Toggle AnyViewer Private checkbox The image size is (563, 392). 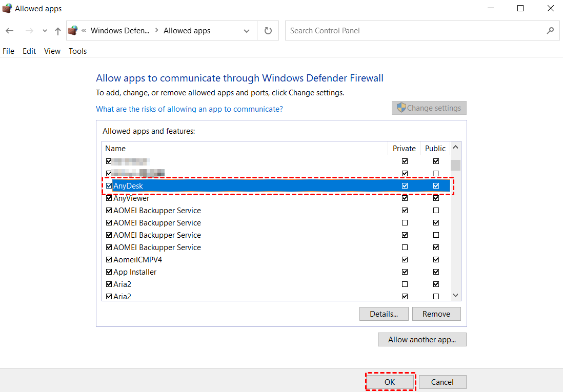tap(405, 198)
